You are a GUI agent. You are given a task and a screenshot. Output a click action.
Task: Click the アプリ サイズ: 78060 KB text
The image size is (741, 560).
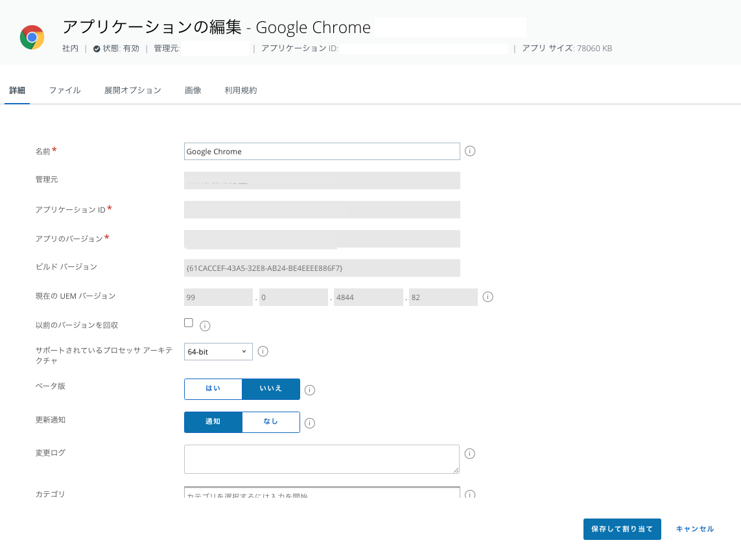click(x=567, y=48)
